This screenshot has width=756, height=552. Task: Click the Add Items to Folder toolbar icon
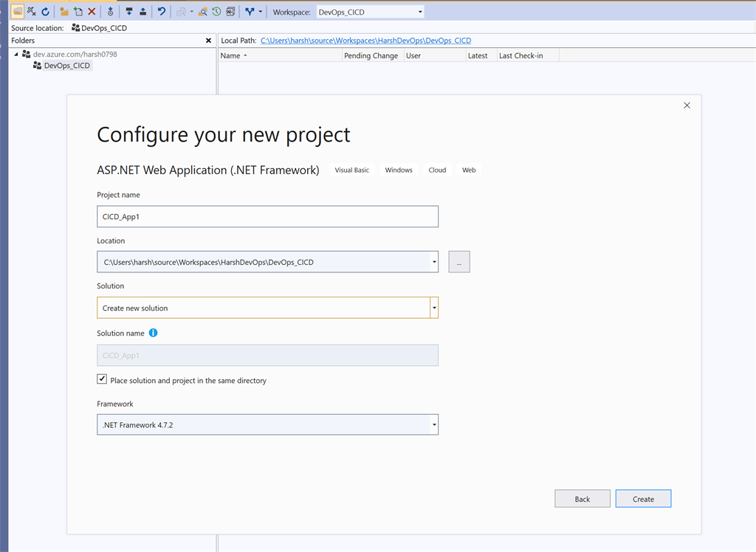coord(78,11)
